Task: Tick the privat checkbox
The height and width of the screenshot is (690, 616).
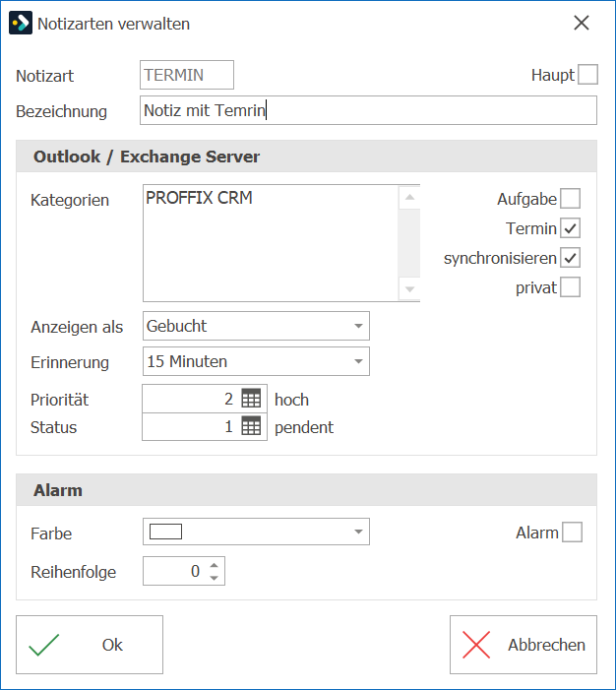Action: click(x=570, y=286)
